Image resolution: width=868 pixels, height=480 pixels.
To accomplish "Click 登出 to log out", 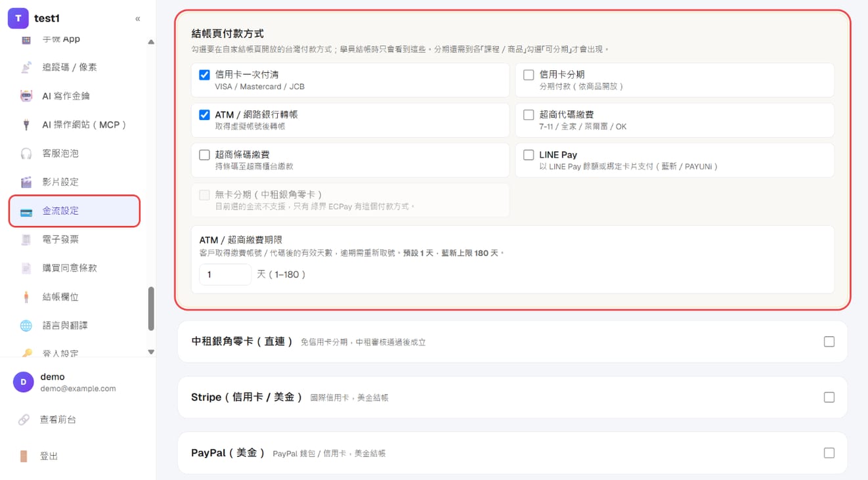I will click(x=49, y=456).
